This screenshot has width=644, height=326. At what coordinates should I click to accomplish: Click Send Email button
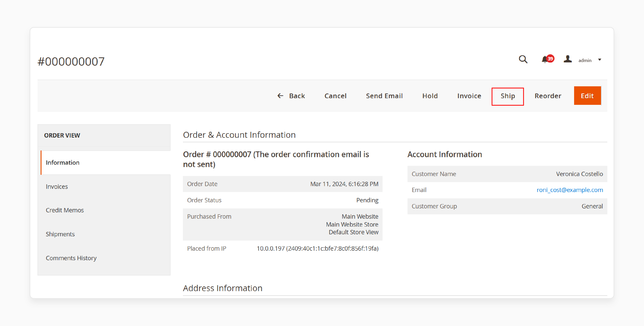click(x=384, y=96)
